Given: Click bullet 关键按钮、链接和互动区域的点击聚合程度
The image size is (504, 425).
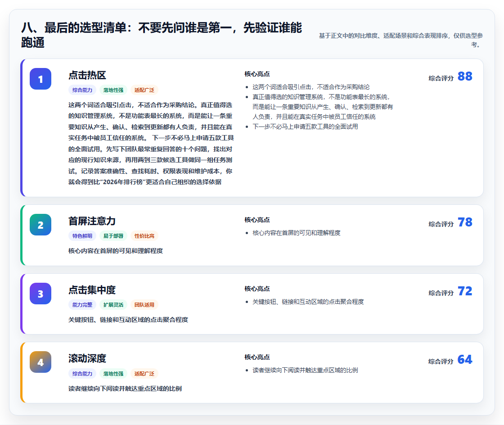Looking at the screenshot, I should (308, 302).
